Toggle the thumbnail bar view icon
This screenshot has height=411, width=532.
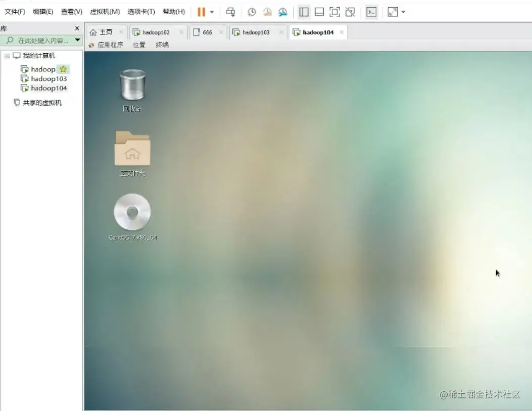coord(319,12)
